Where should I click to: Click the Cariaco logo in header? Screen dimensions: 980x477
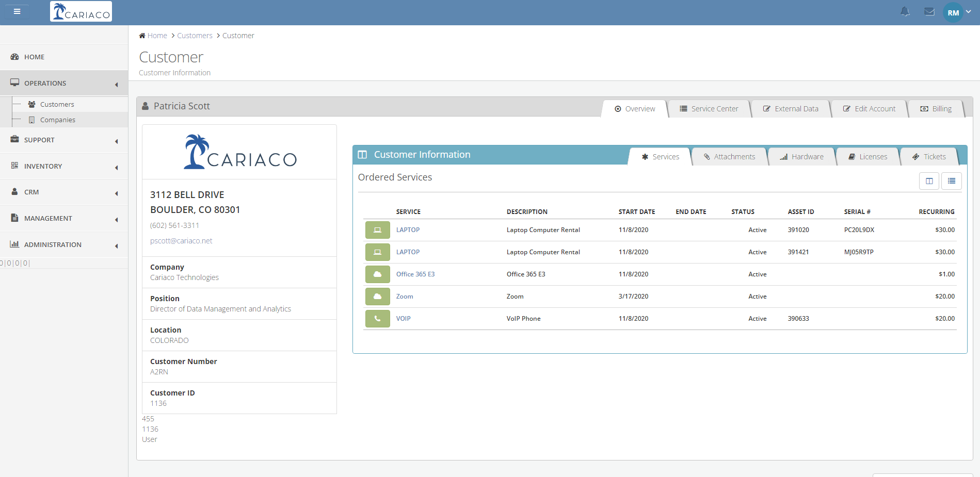click(81, 11)
